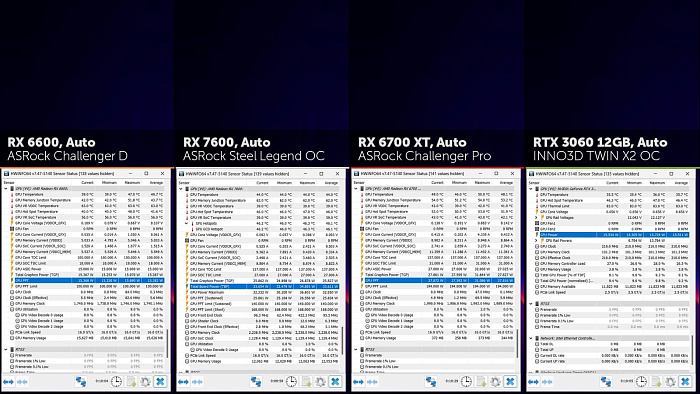Click blue X close-sensors icon in RX 7600 window
Screen dimensions: 700x394
pyautogui.click(x=335, y=382)
